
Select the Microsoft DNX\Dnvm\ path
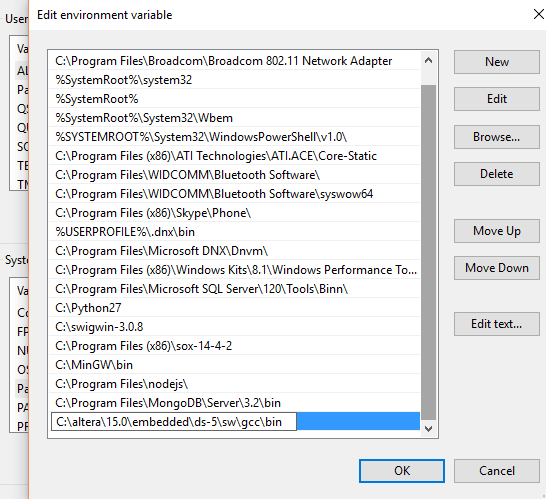click(234, 251)
